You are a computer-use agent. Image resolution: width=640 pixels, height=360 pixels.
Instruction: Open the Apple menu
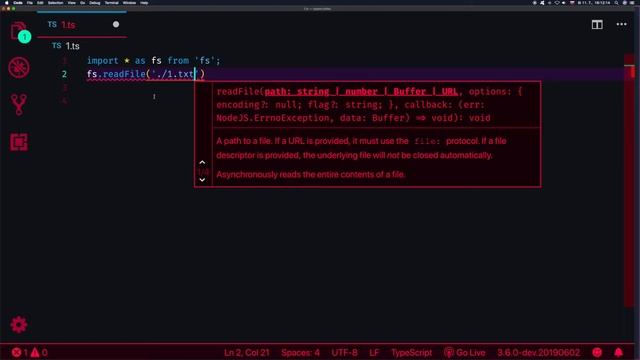pos(7,3)
